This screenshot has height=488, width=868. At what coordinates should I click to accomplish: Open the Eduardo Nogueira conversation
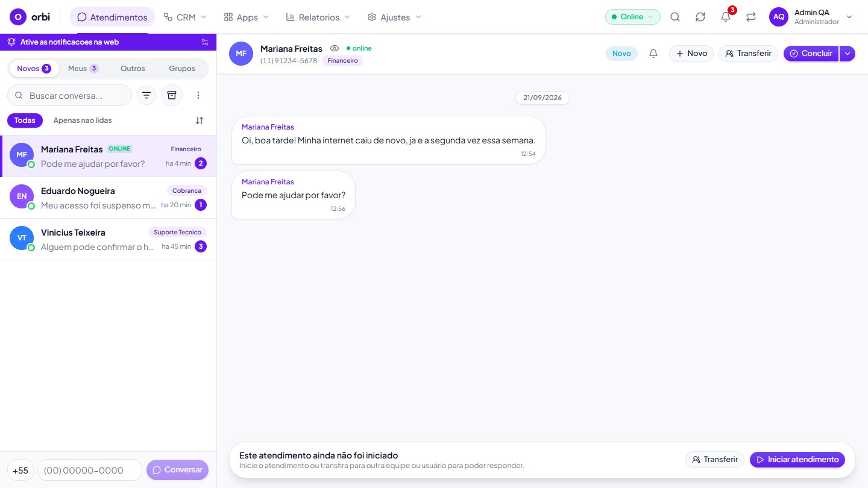pos(108,198)
